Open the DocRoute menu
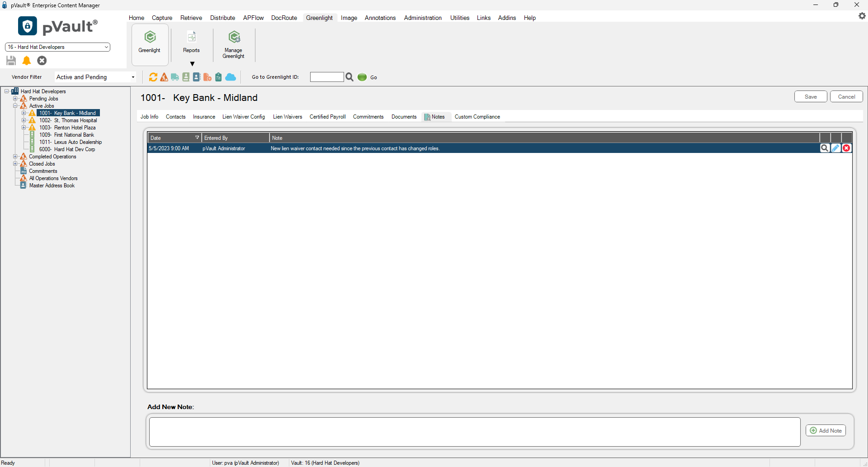Viewport: 868px width, 467px height. click(x=284, y=18)
